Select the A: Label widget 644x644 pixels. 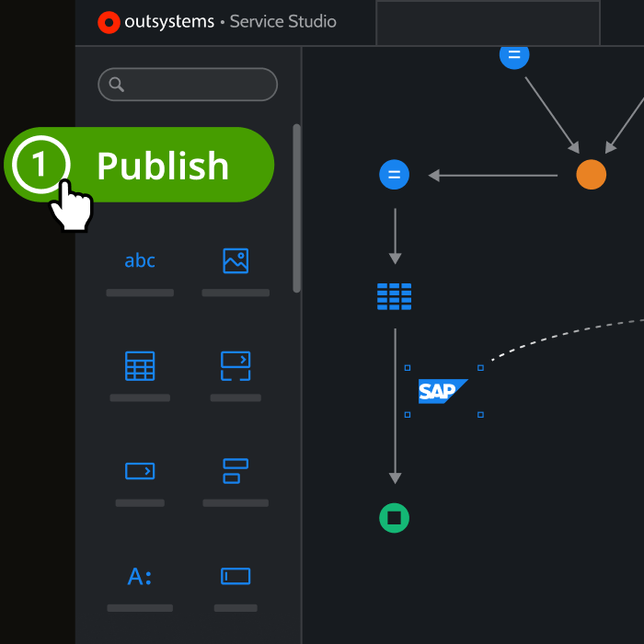(x=140, y=576)
